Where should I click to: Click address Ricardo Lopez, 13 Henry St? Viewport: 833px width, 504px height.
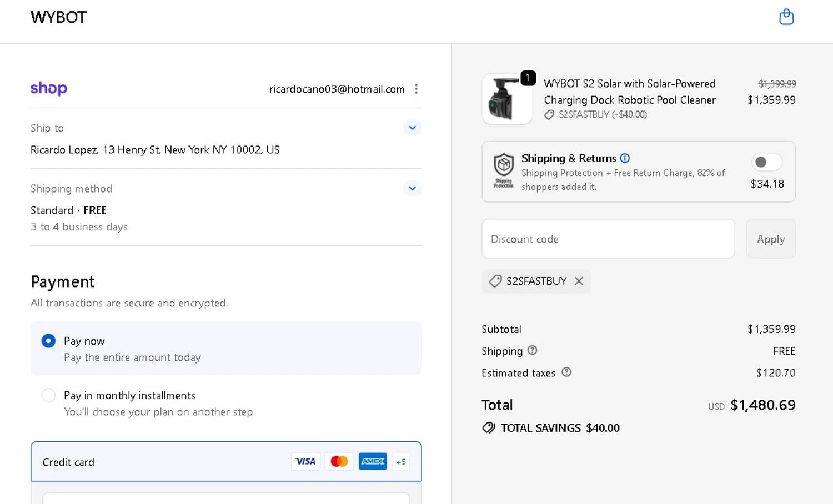[x=155, y=149]
